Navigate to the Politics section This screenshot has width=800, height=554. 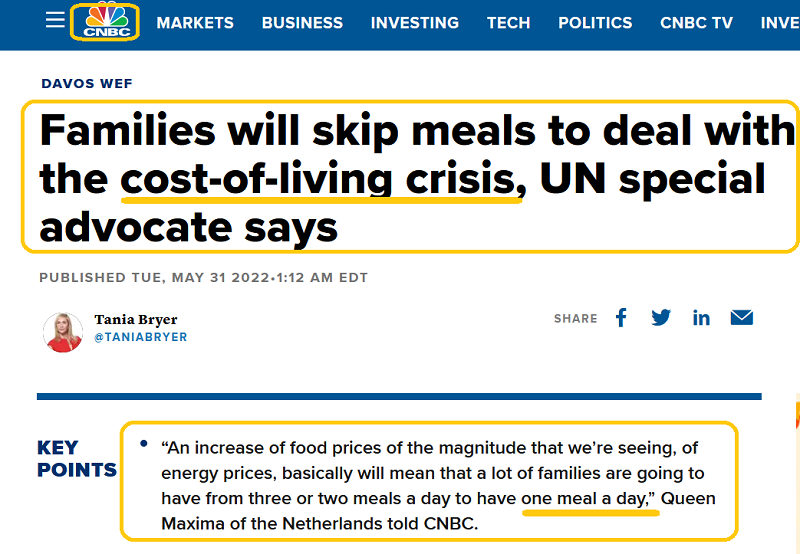pos(595,23)
